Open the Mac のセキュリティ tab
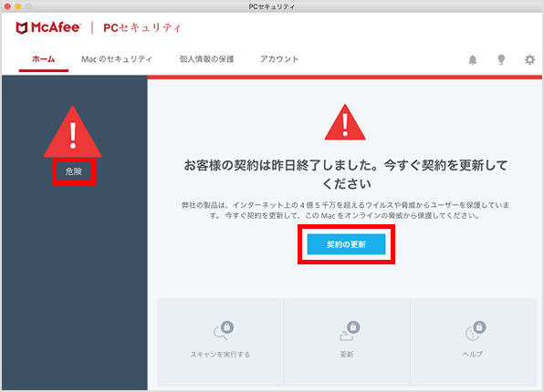This screenshot has height=392, width=544. point(117,59)
